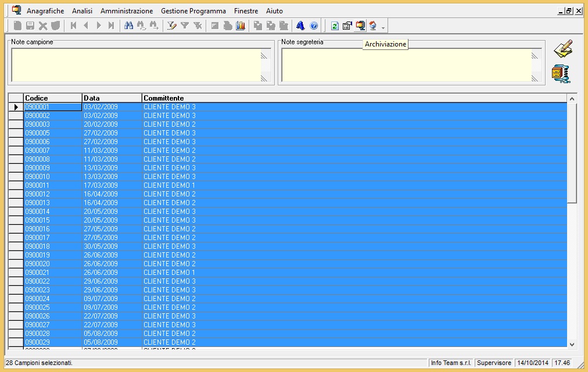Image resolution: width=588 pixels, height=372 pixels.
Task: Click the notepad with pencil edit icon
Action: [x=563, y=49]
